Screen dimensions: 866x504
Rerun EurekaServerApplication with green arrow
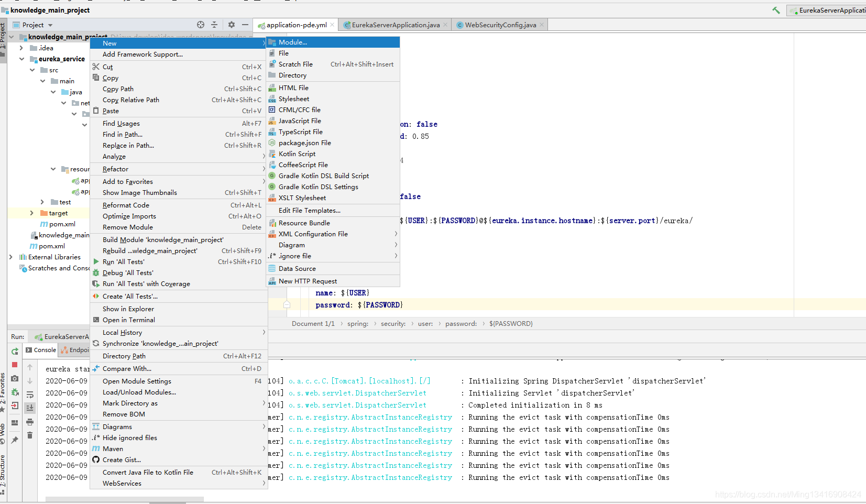[x=15, y=351]
